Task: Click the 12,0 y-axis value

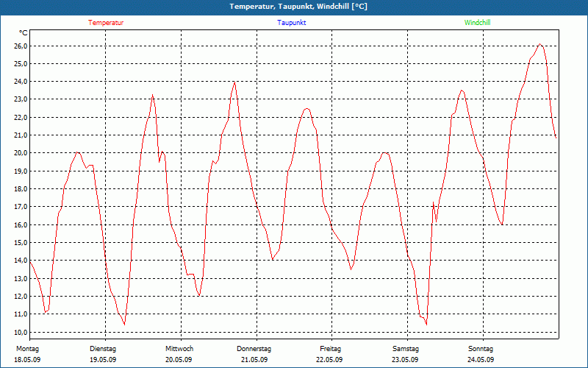Action: [21, 297]
